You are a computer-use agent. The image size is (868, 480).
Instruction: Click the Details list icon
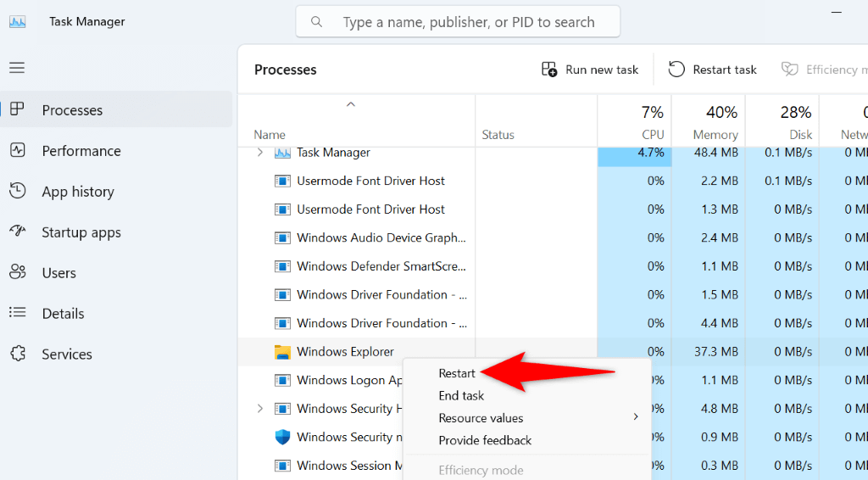click(18, 314)
